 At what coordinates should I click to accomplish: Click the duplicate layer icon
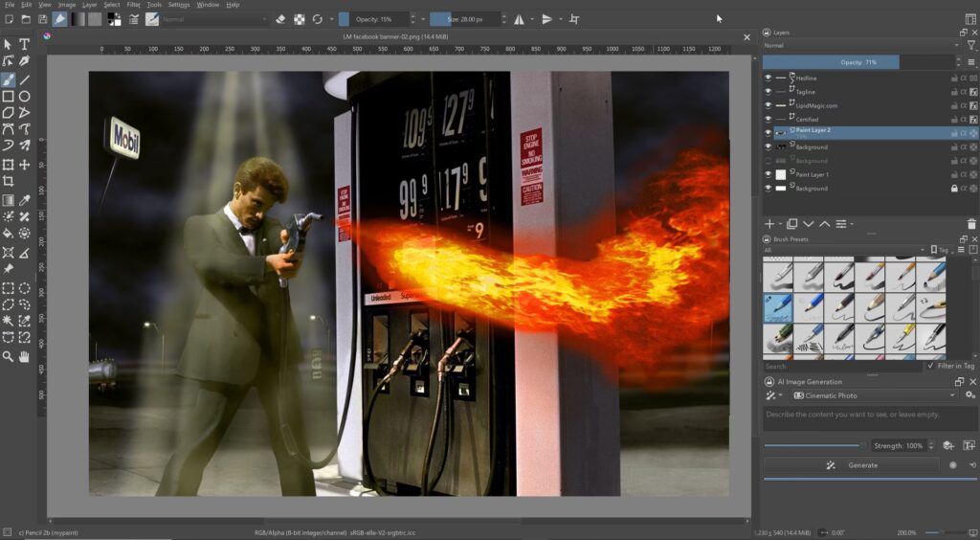(x=791, y=224)
